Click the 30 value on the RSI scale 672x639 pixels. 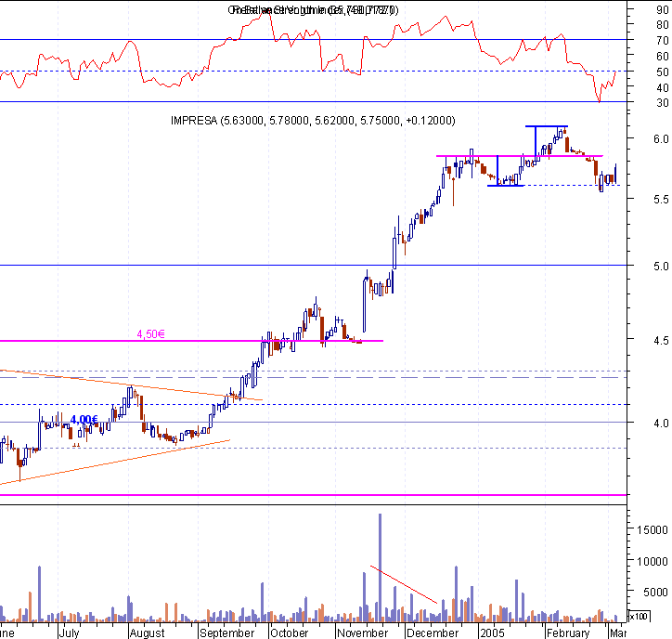(663, 103)
